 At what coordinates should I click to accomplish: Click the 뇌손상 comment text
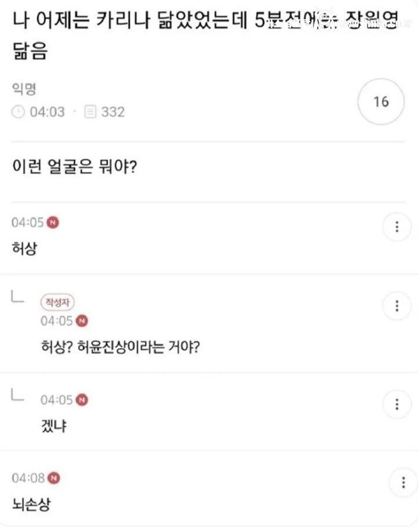tap(31, 504)
